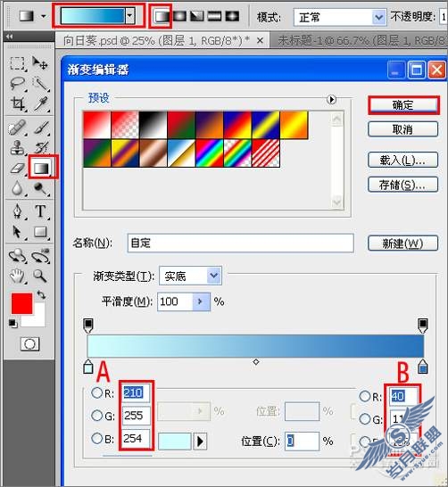Reset default foreground and background colors
This screenshot has height=487, width=448.
pos(12,323)
